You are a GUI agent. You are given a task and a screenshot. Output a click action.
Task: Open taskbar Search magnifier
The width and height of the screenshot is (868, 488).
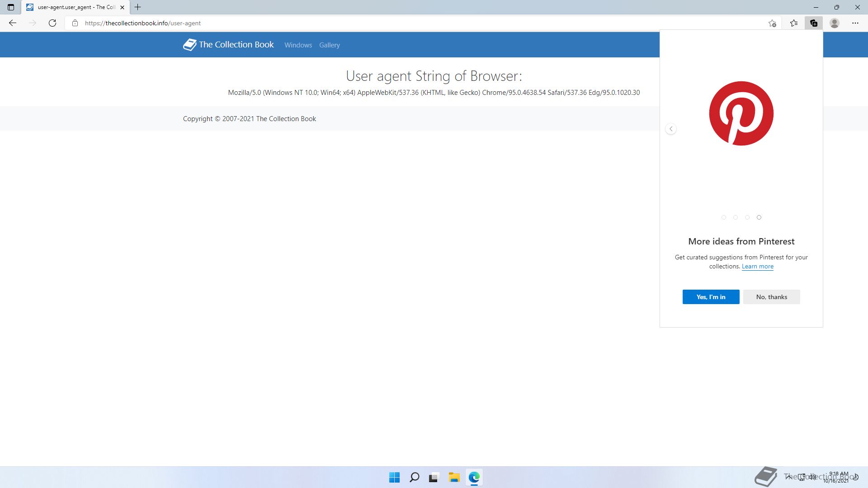[x=414, y=477]
